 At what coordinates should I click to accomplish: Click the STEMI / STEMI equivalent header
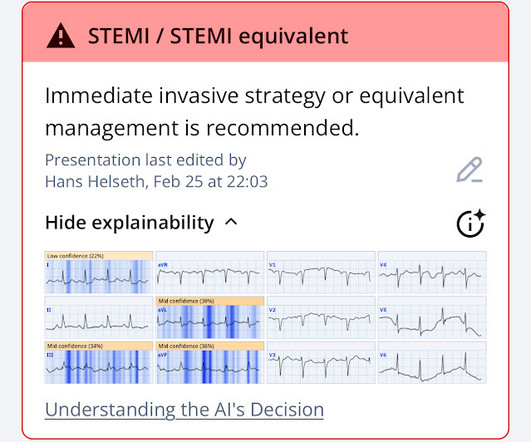point(218,36)
